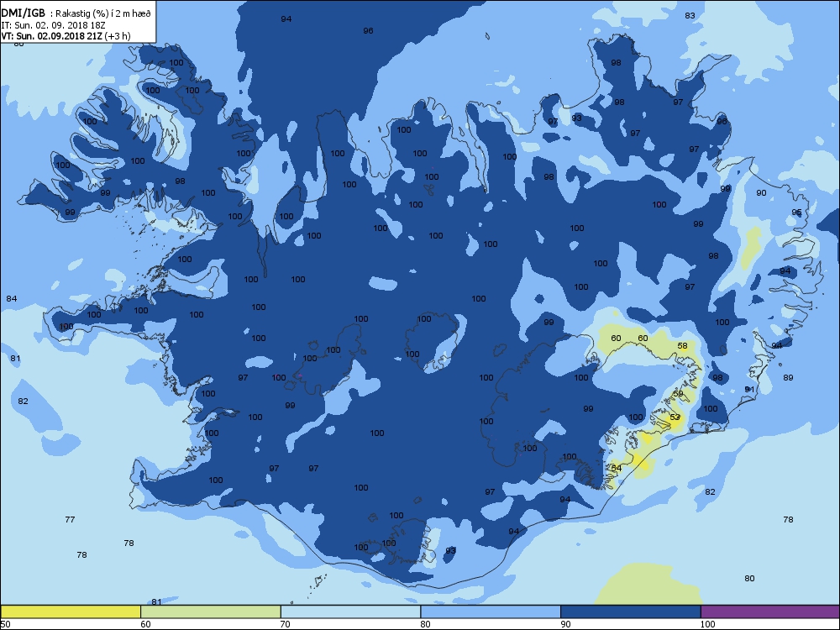This screenshot has width=840, height=630.
Task: Click the humidity value 96 at the top of the map
Action: click(x=368, y=30)
